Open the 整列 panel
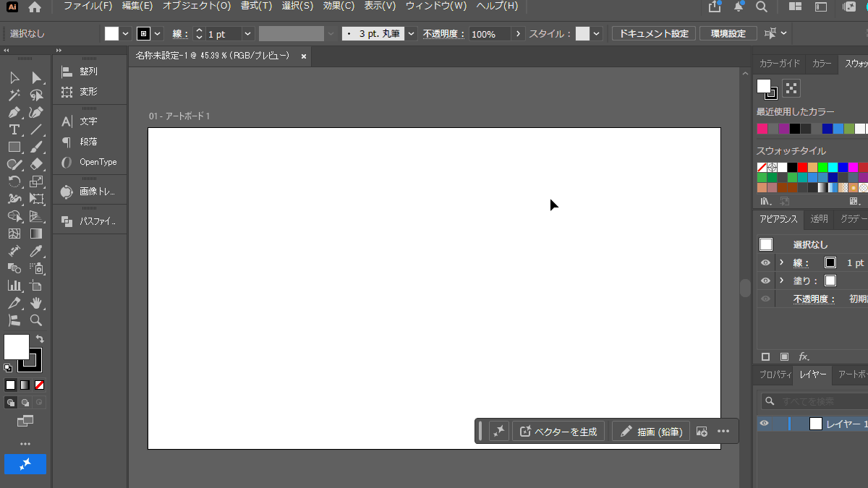 click(89, 72)
